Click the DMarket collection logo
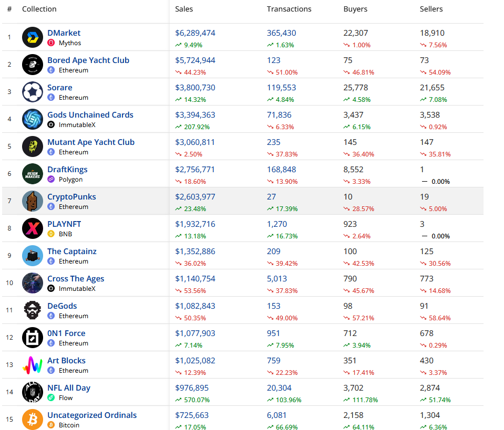 (32, 37)
